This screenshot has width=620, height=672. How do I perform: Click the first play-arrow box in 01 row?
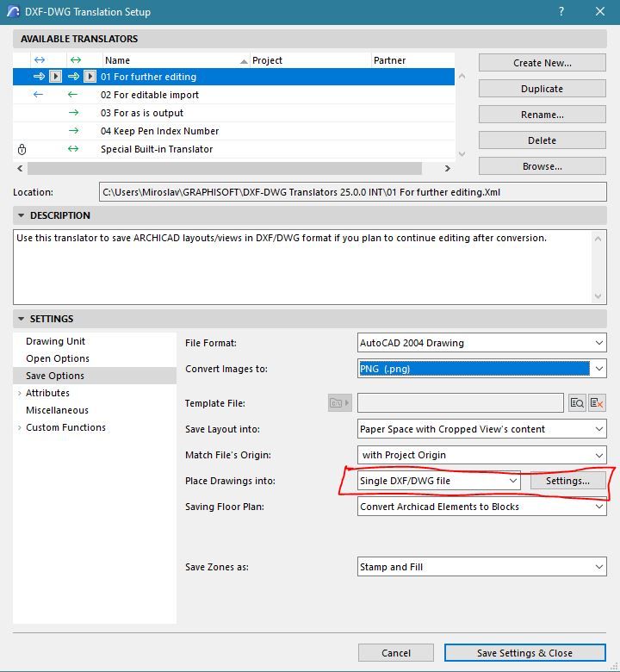pyautogui.click(x=55, y=77)
